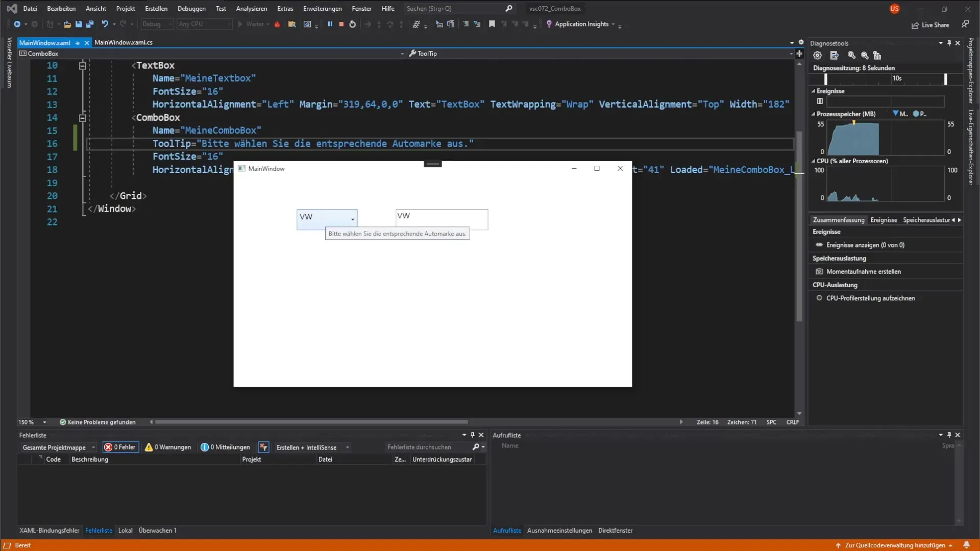Click the Suchen (Strg+Q) search box
Image resolution: width=980 pixels, height=551 pixels.
(x=458, y=9)
